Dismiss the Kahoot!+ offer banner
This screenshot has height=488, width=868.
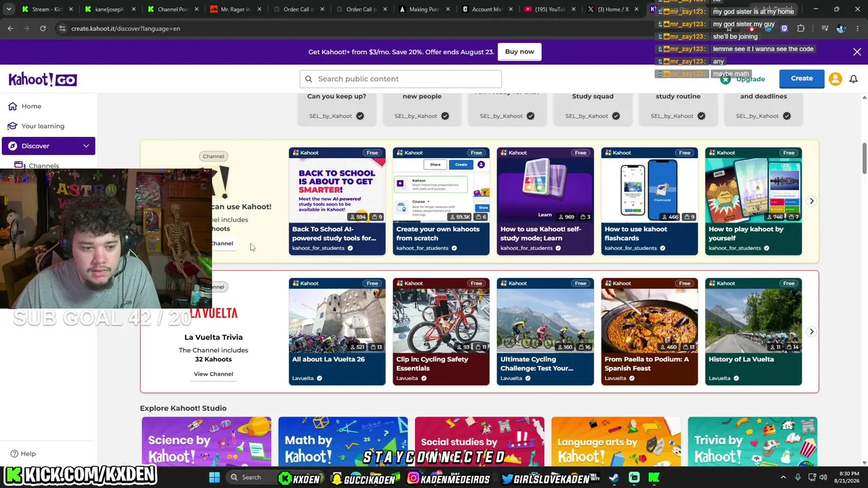coord(857,52)
